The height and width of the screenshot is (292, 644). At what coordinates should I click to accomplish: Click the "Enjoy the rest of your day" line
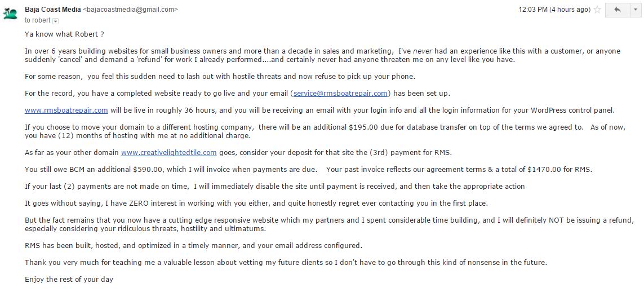(69, 279)
